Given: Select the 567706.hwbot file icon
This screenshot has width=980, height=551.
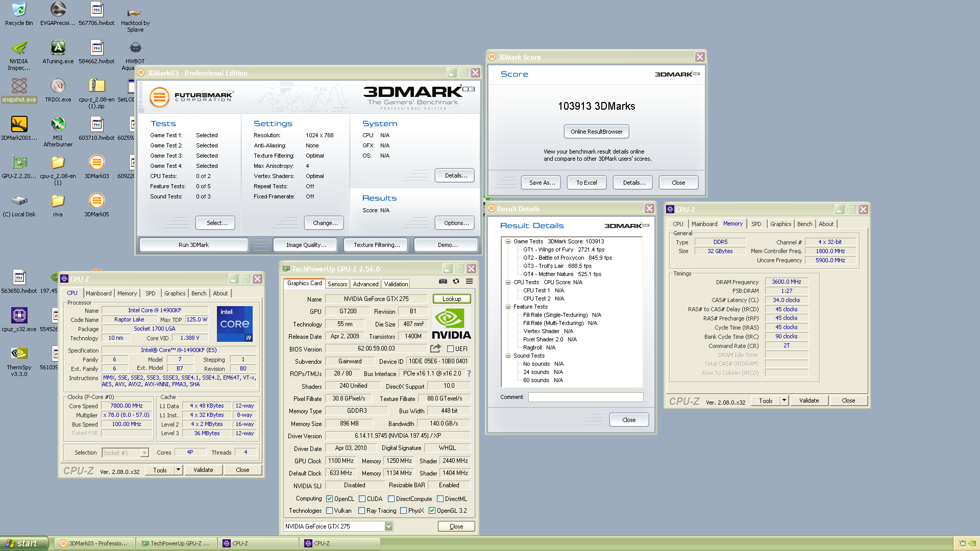Looking at the screenshot, I should pyautogui.click(x=96, y=14).
